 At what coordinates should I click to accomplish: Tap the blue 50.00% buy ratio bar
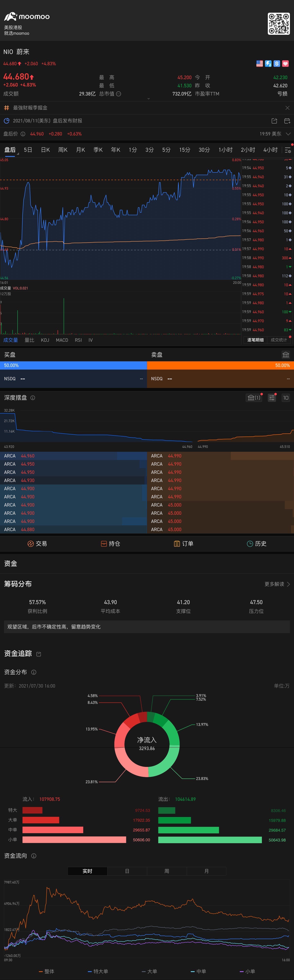click(73, 365)
